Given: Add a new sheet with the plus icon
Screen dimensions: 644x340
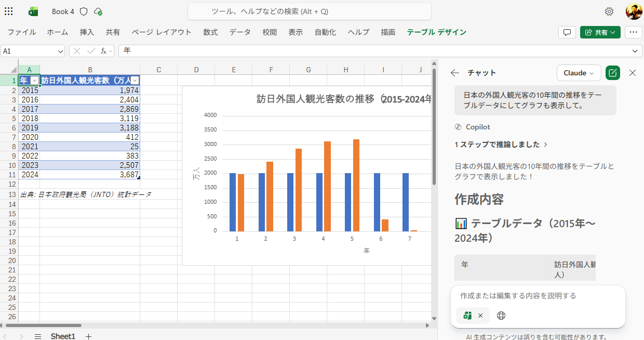Looking at the screenshot, I should click(x=88, y=336).
